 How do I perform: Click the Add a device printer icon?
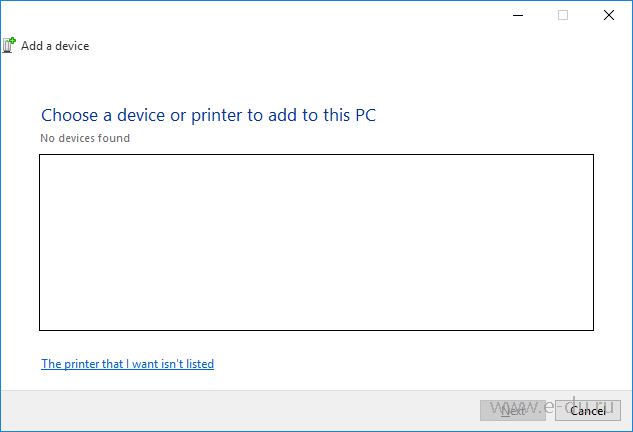9,45
